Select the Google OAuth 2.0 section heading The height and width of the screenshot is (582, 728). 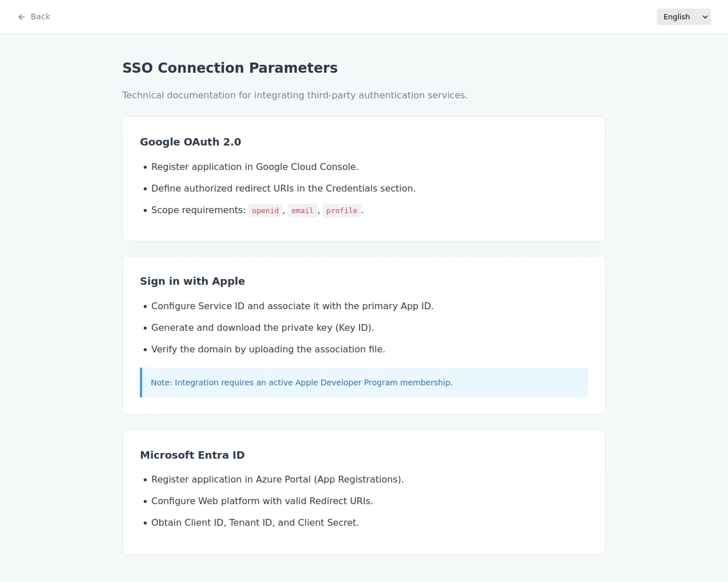pos(191,142)
